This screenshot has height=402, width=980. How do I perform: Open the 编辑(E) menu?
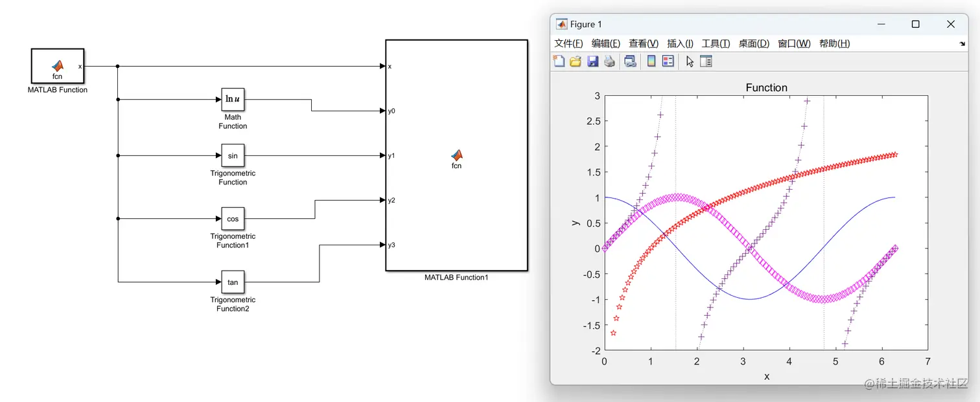(606, 43)
